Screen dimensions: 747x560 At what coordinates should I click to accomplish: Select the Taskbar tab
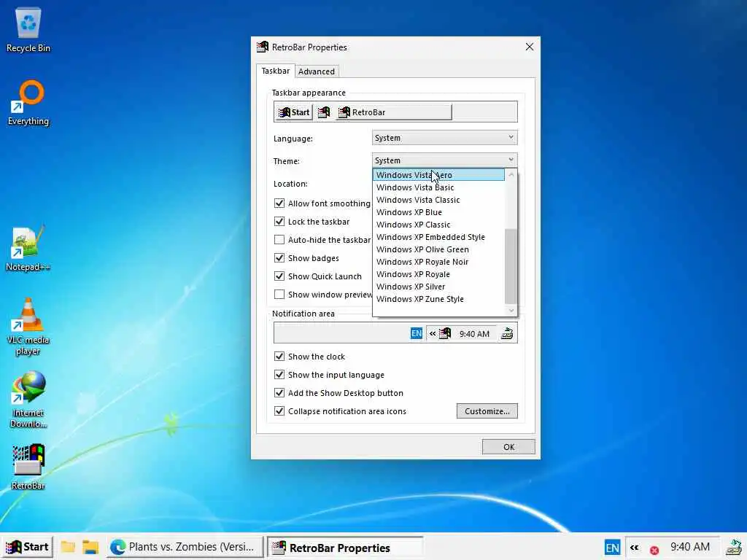coord(275,71)
